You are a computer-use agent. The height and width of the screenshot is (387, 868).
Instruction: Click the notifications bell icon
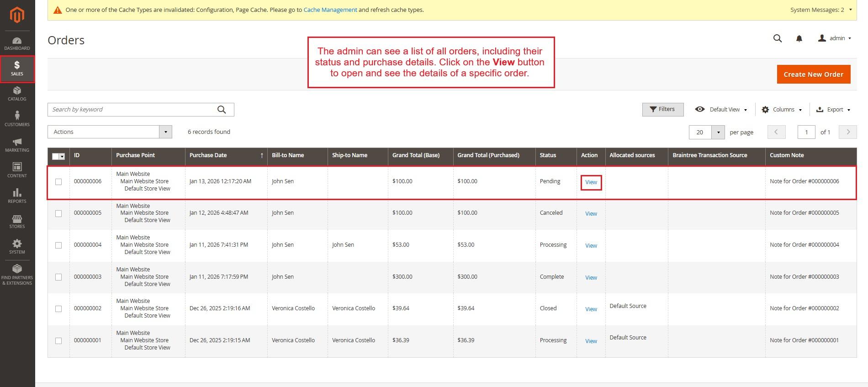(x=799, y=39)
